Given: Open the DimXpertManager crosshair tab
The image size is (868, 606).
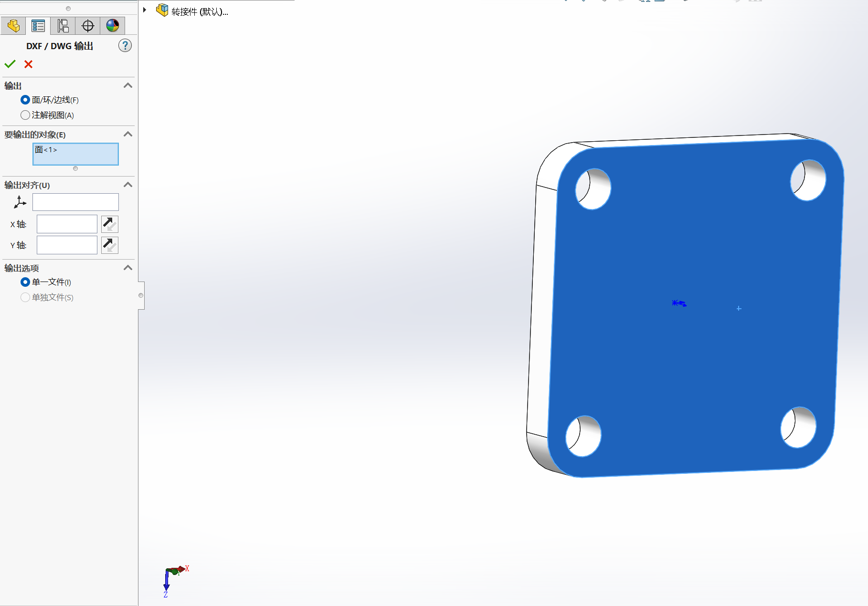Looking at the screenshot, I should [88, 26].
